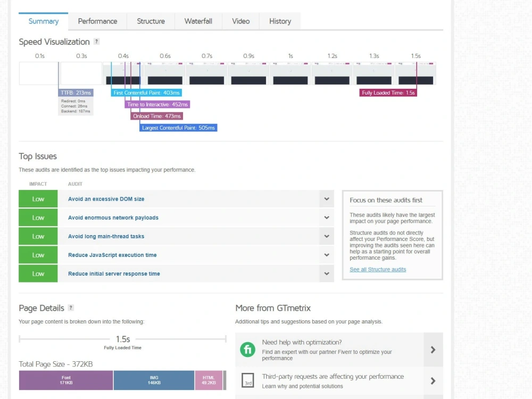The height and width of the screenshot is (399, 532).
Task: Open Reduce JavaScript execution time
Action: [x=112, y=255]
